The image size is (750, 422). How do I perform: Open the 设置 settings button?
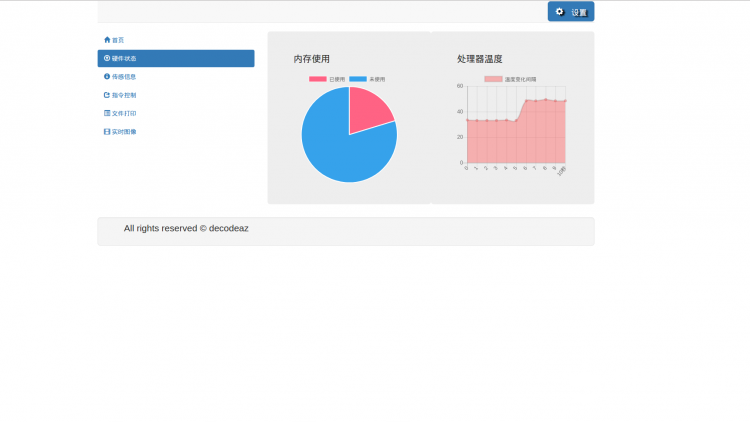point(571,11)
